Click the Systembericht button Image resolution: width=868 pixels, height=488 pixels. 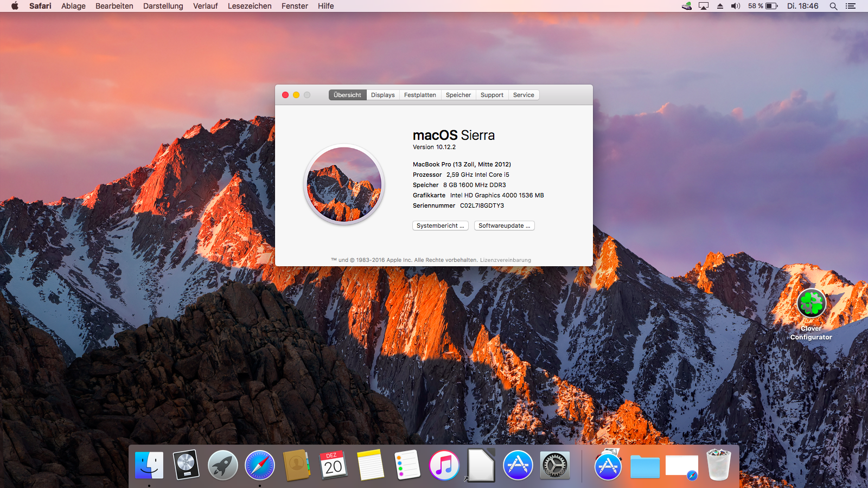coord(440,226)
